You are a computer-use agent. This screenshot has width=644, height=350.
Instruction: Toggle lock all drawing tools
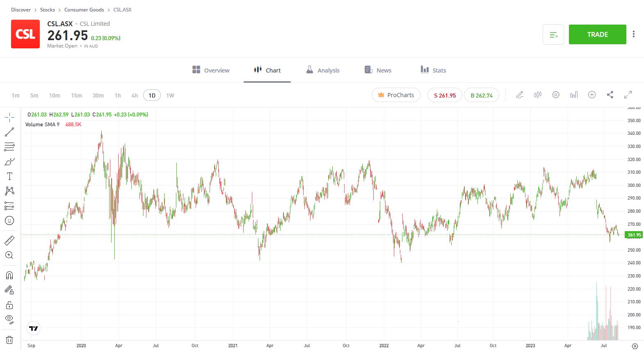pyautogui.click(x=9, y=305)
